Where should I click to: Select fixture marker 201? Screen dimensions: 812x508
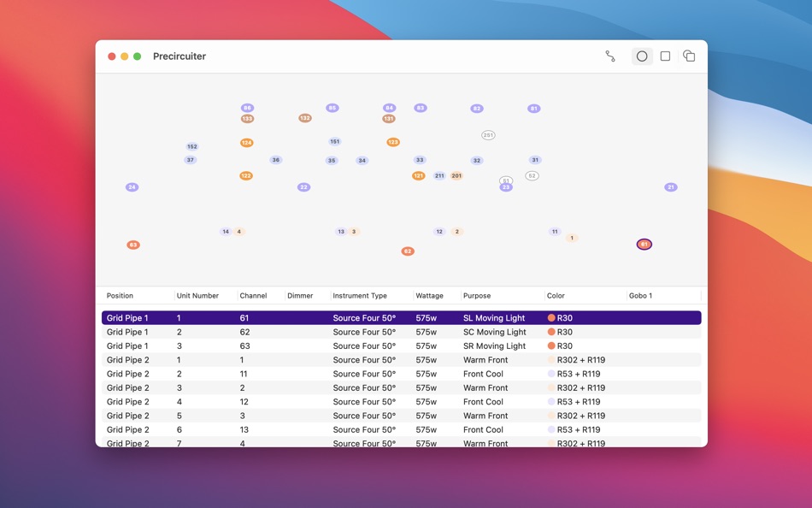[456, 175]
